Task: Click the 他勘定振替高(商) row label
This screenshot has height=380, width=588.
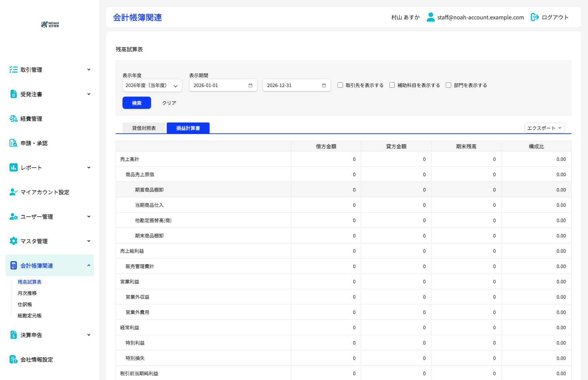Action: tap(153, 220)
